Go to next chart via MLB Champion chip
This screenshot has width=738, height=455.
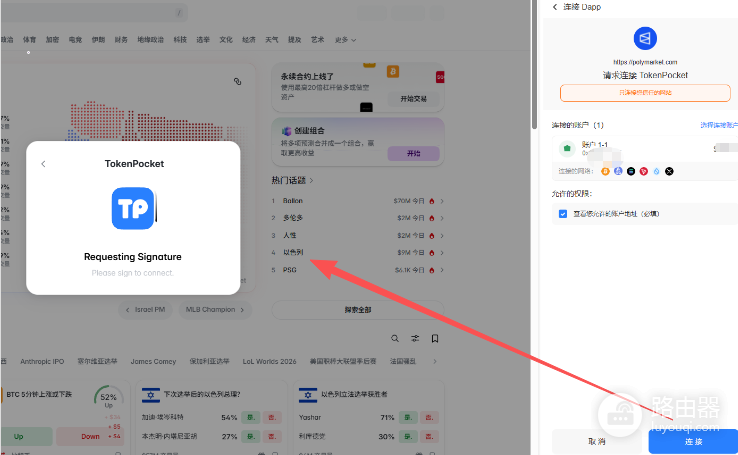point(215,310)
